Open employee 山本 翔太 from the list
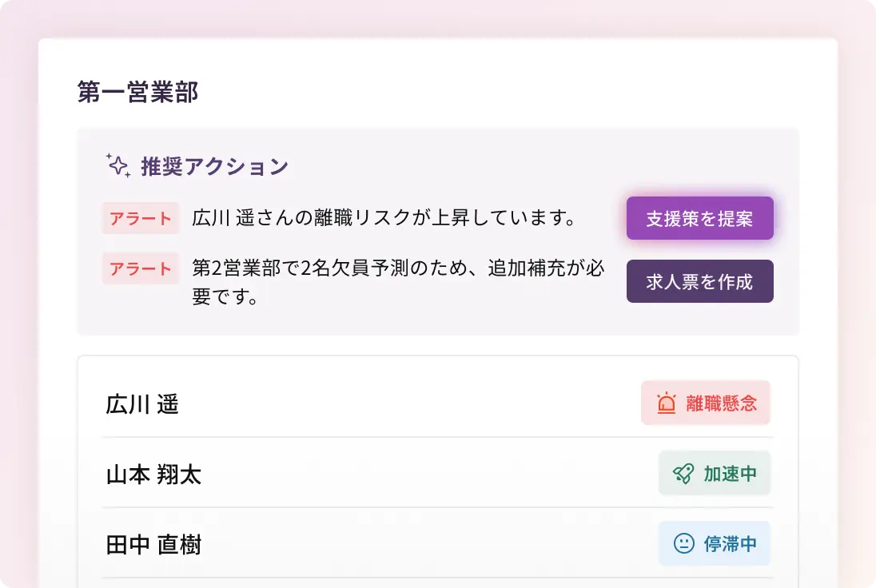This screenshot has width=876, height=588. 153,475
